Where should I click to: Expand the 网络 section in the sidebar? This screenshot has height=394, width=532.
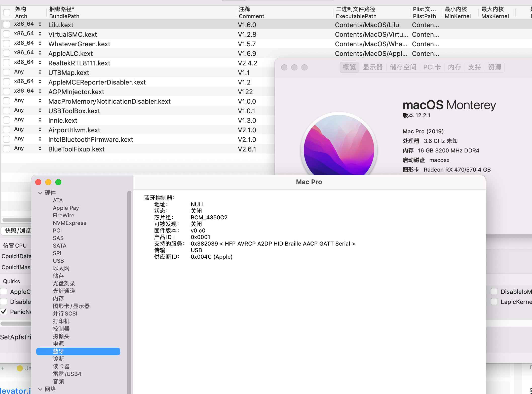click(x=40, y=389)
